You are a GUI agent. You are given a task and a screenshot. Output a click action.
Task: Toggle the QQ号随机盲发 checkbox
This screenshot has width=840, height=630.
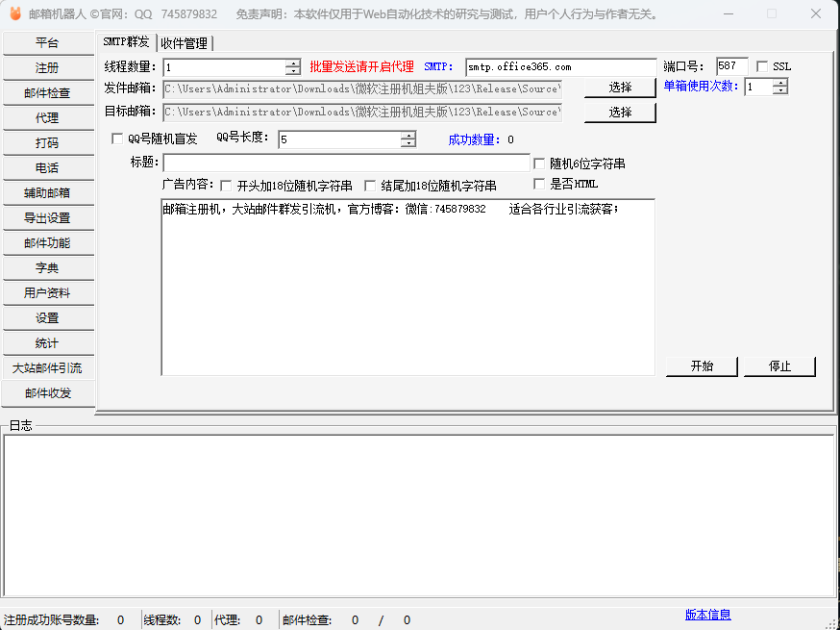[118, 139]
